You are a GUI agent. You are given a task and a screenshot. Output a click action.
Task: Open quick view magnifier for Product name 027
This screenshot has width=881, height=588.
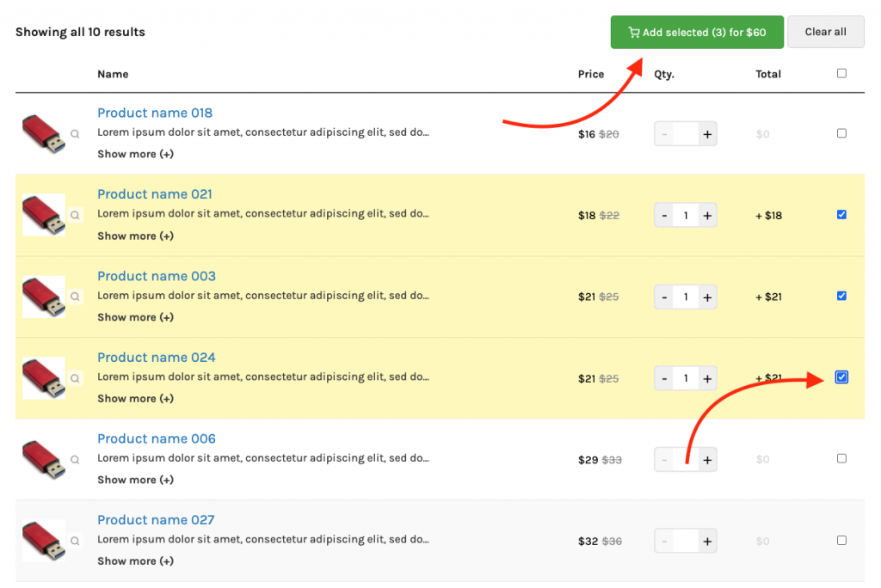pyautogui.click(x=75, y=541)
